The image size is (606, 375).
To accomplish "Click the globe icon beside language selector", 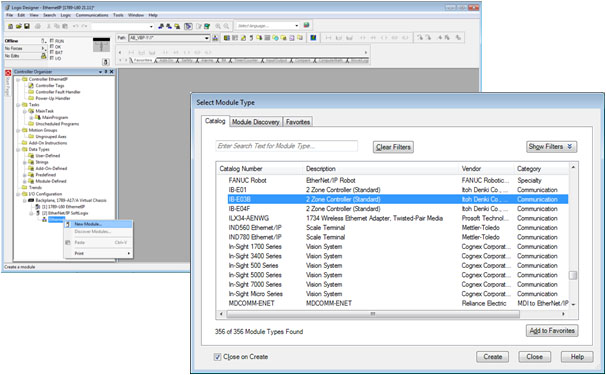I will [306, 25].
